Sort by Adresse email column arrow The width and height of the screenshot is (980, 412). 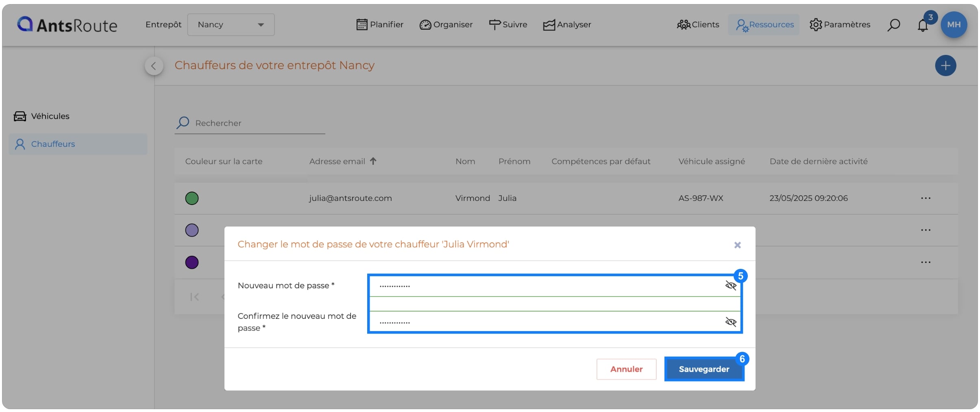[x=373, y=161]
